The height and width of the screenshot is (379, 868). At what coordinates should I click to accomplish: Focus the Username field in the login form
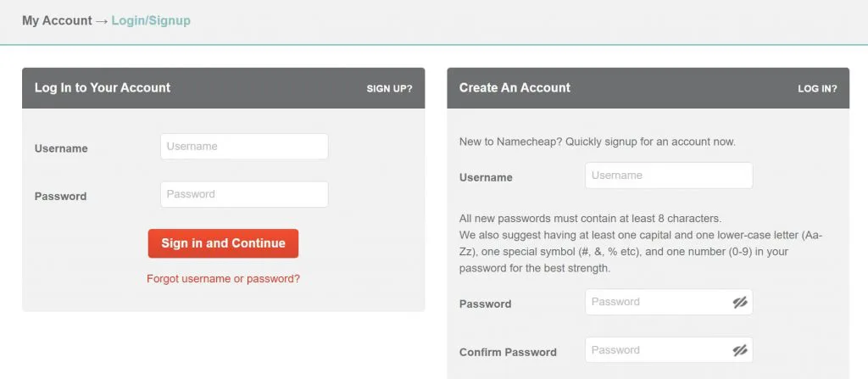pos(244,147)
